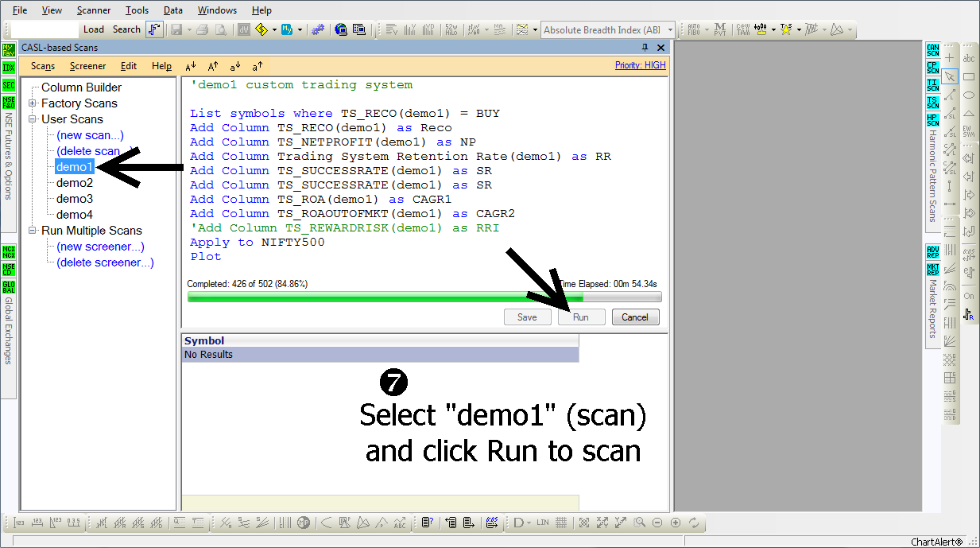
Task: Click the lowercase a up-arrow icon
Action: tap(258, 67)
